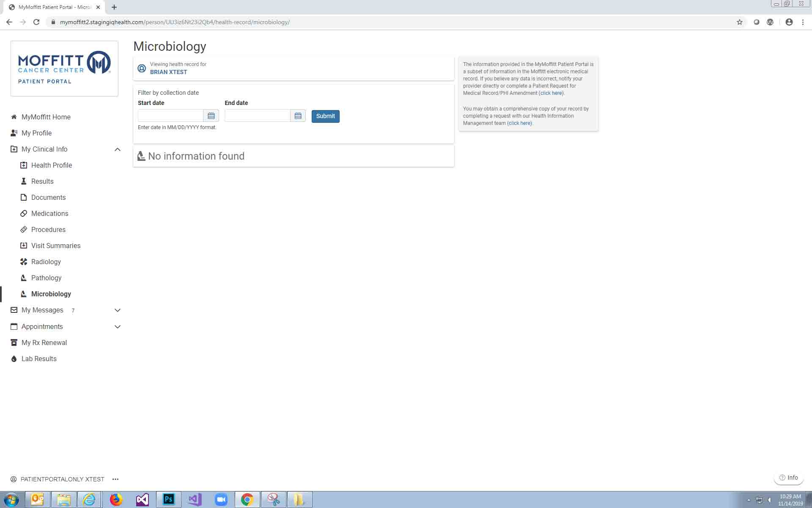Image resolution: width=812 pixels, height=508 pixels.
Task: Open the Health Profile page
Action: click(x=51, y=165)
